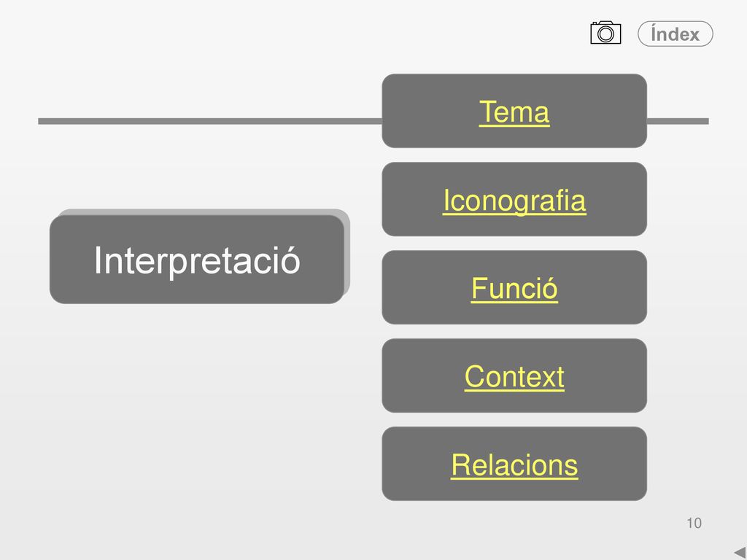Open the Índex button
747x560 pixels.
pos(675,34)
